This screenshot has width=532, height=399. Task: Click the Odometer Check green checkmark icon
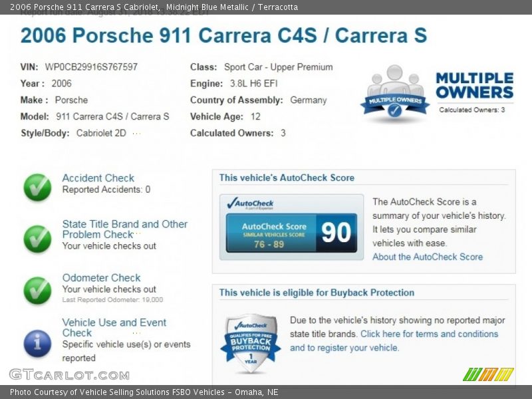click(x=37, y=291)
